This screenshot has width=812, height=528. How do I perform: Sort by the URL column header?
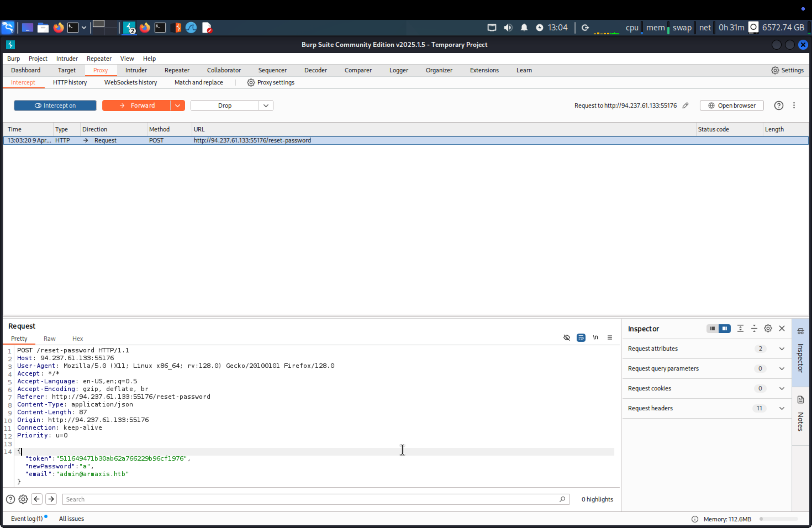pyautogui.click(x=444, y=129)
